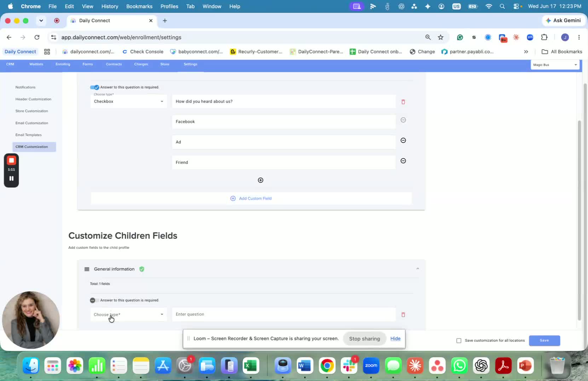
Task: Click Stop sharing in Loom banner
Action: point(364,339)
